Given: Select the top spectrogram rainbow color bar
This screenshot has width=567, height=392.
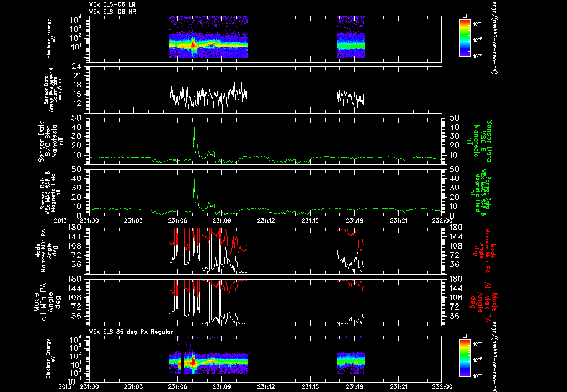Looking at the screenshot, I should (465, 38).
